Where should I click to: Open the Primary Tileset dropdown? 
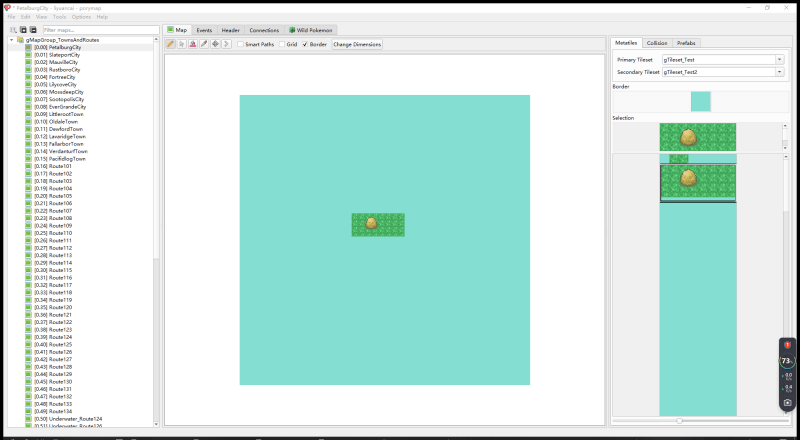click(x=722, y=59)
